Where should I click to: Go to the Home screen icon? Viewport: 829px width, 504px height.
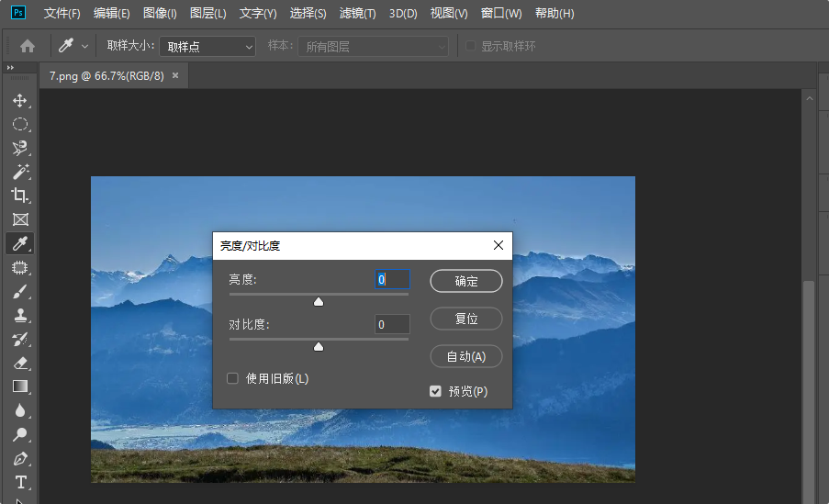28,47
